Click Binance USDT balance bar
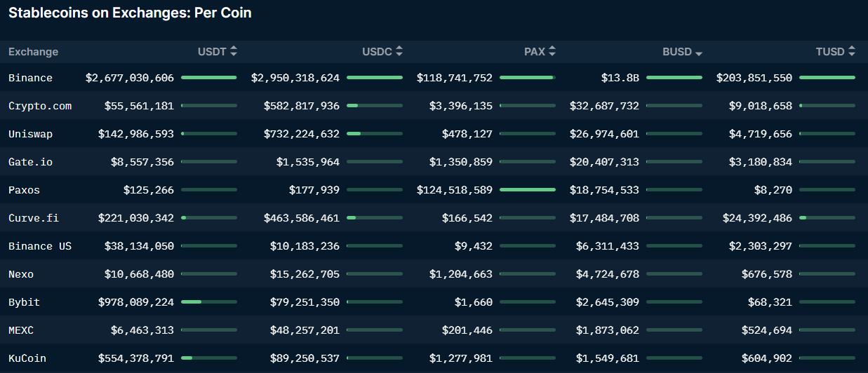This screenshot has width=868, height=373. [209, 77]
